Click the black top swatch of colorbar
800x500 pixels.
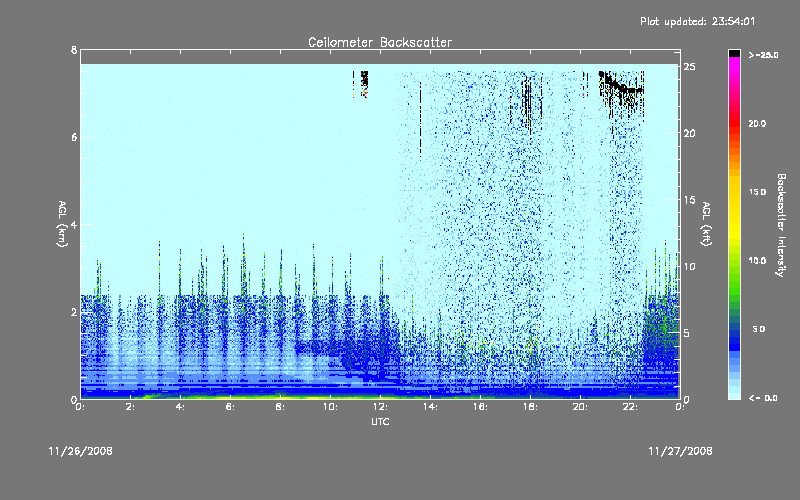(x=734, y=53)
